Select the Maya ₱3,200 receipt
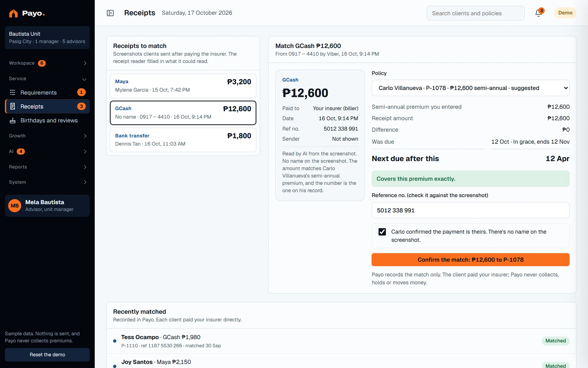 [183, 86]
